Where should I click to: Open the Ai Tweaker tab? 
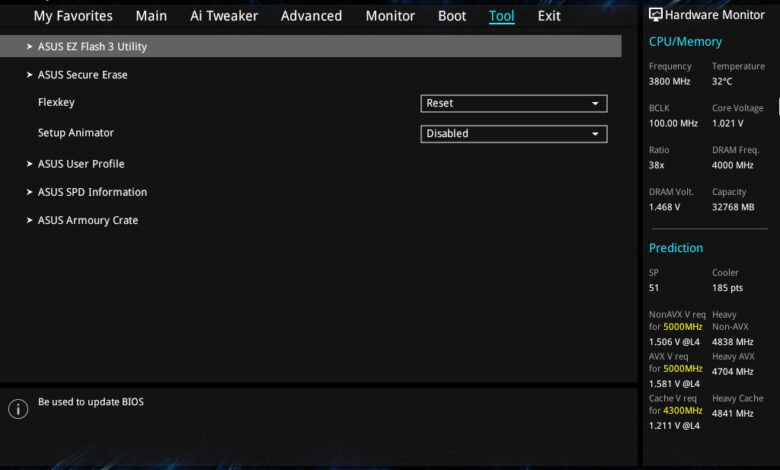pyautogui.click(x=224, y=16)
